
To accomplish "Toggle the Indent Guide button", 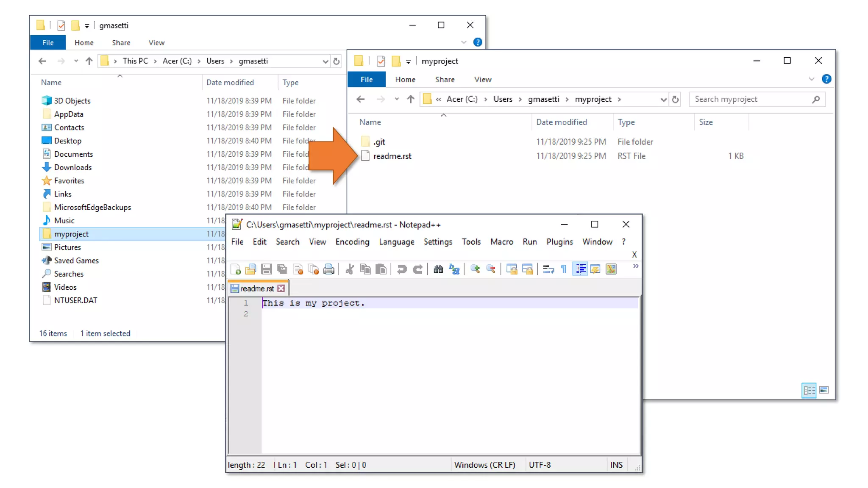I will pos(580,269).
